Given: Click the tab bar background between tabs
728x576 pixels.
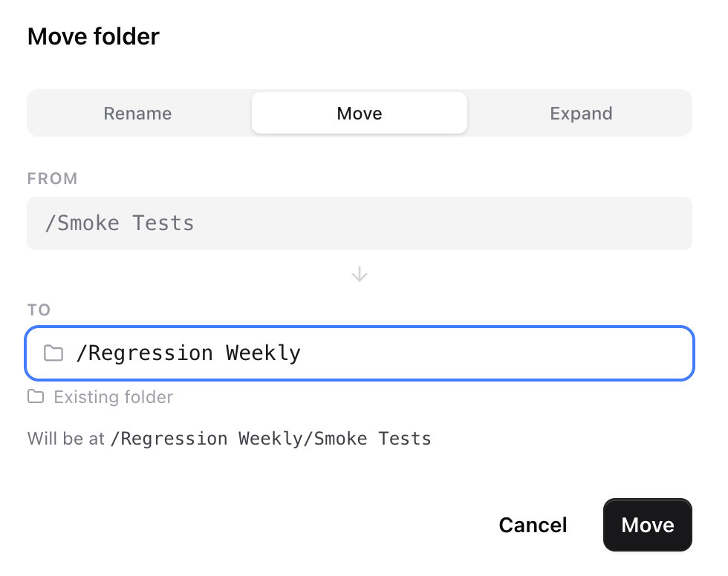Looking at the screenshot, I should pos(249,113).
